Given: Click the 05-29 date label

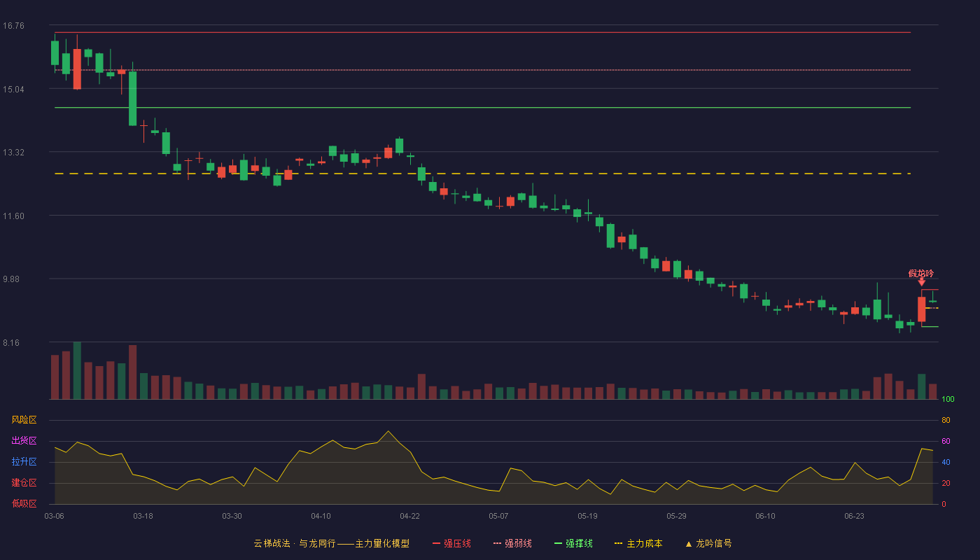Looking at the screenshot, I should coord(676,516).
